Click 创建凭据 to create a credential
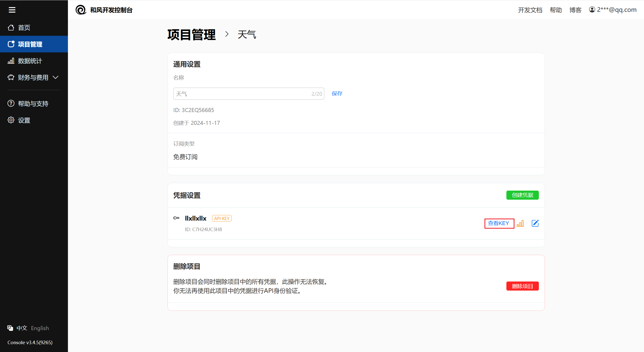 (x=522, y=195)
